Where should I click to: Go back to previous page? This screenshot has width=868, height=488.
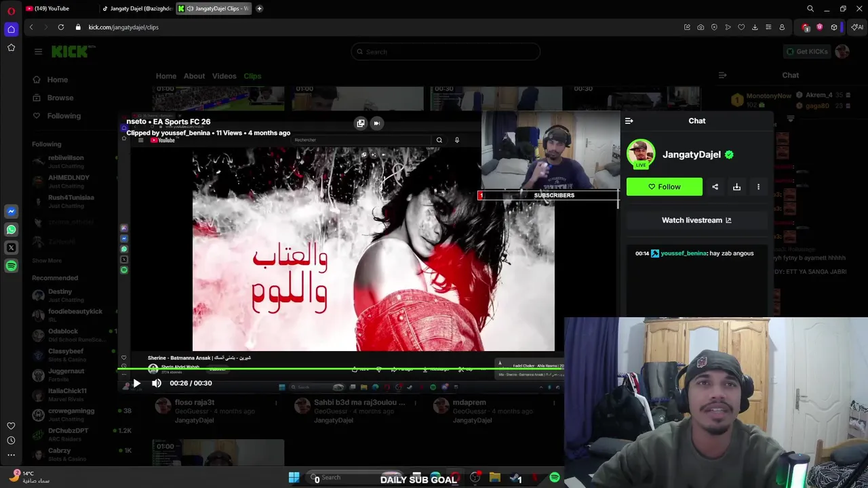click(31, 27)
